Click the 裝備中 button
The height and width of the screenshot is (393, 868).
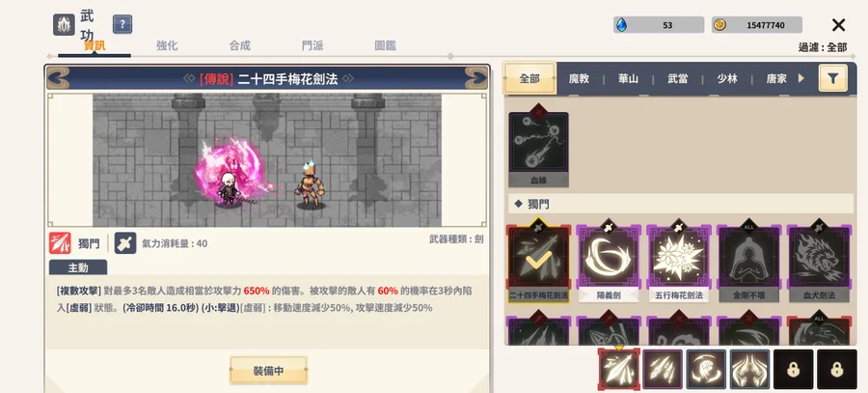[268, 370]
